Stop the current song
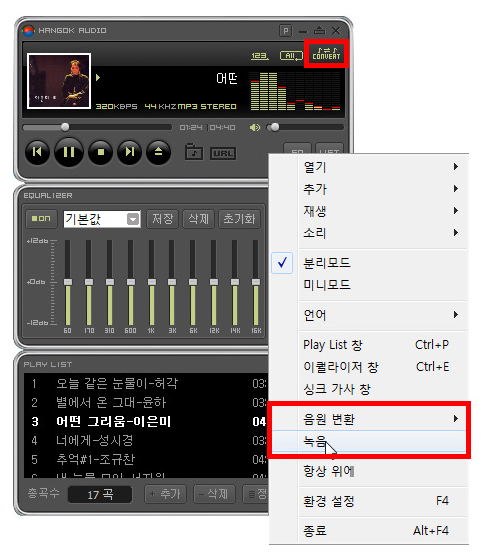This screenshot has height=560, width=489. pyautogui.click(x=101, y=152)
